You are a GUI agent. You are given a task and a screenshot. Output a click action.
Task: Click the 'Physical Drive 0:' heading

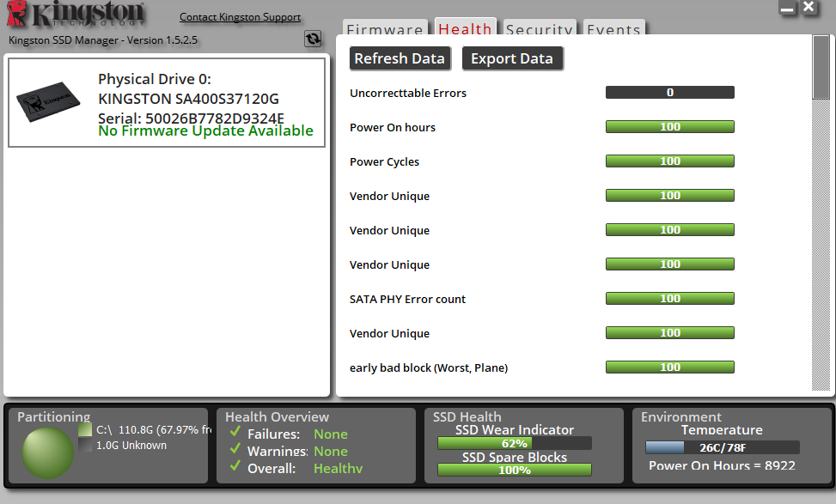click(155, 79)
